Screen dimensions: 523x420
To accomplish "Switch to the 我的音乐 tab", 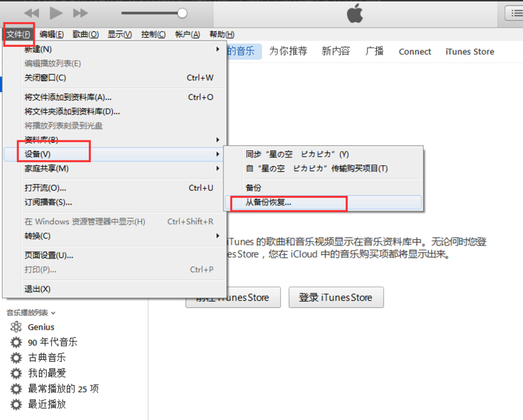I will click(x=243, y=51).
